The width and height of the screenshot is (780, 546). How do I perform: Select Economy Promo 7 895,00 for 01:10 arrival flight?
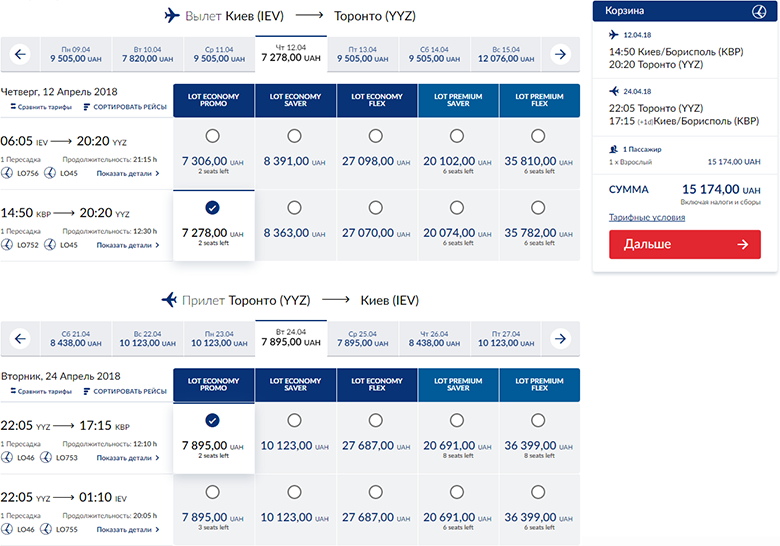point(213,492)
